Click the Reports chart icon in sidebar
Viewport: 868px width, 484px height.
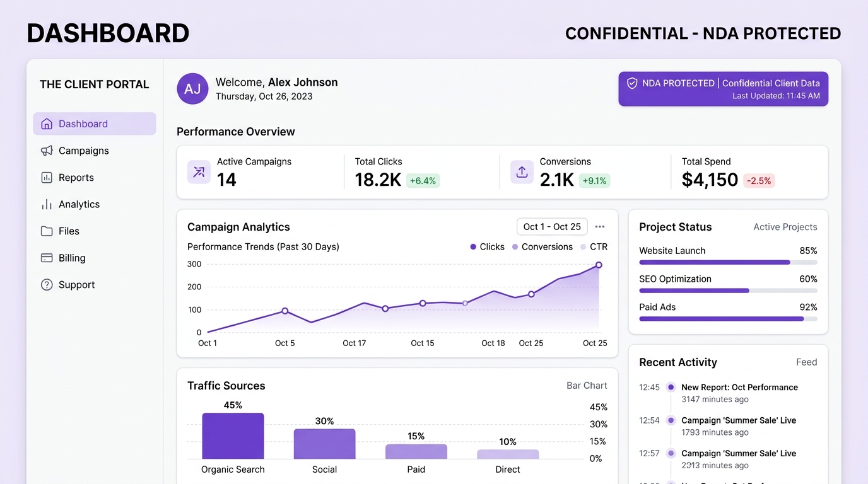coord(47,178)
